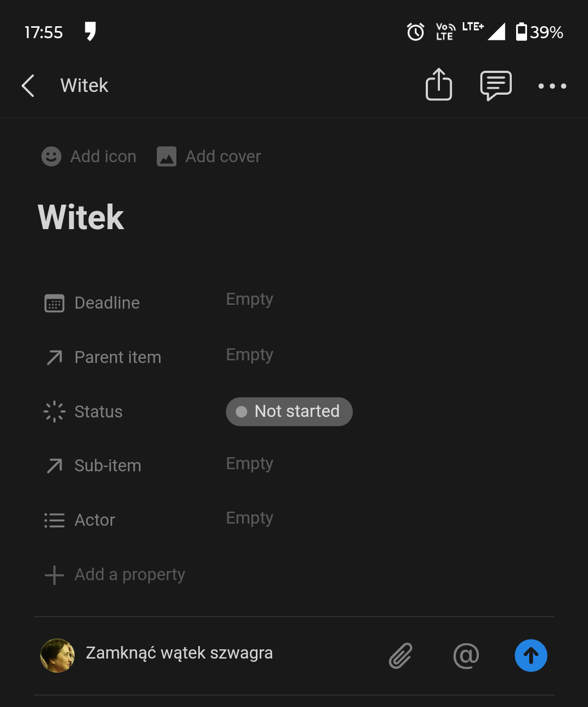Tap the Deadline property label
Viewport: 588px width, 707px height.
point(107,303)
